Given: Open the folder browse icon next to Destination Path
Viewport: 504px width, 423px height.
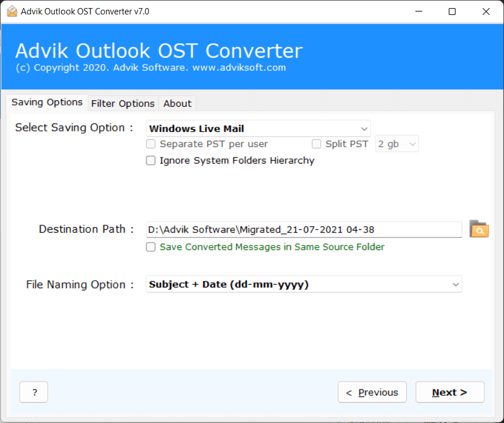Looking at the screenshot, I should [x=479, y=229].
